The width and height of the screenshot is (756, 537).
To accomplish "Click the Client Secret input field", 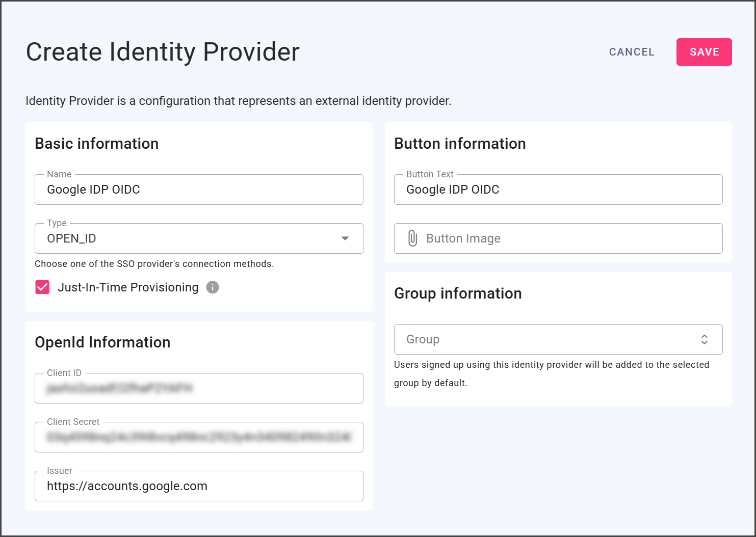I will [x=199, y=437].
